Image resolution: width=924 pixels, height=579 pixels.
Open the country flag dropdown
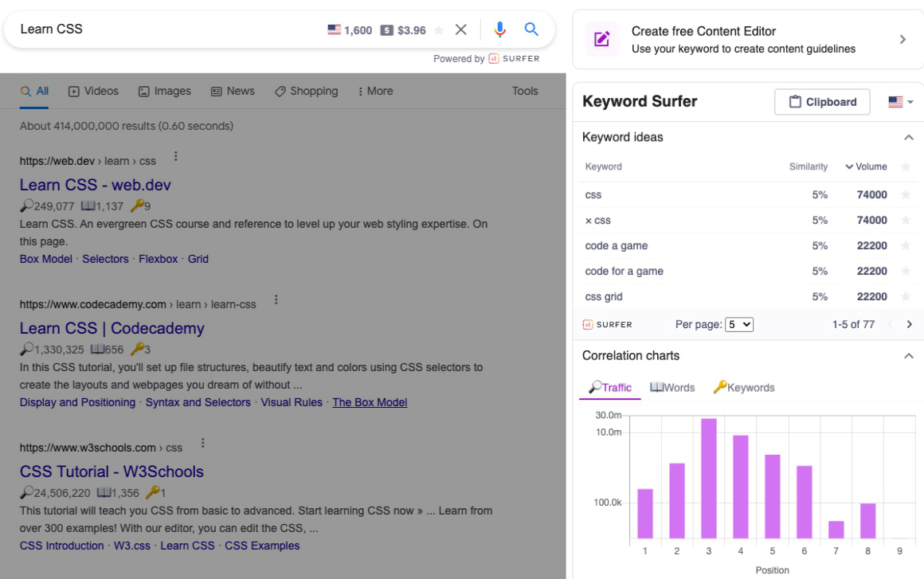click(900, 102)
